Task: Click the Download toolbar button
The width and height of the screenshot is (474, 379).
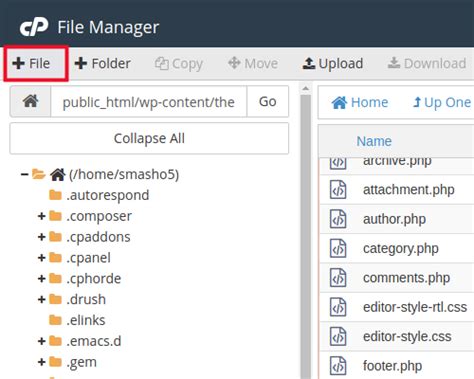Action: [x=427, y=63]
